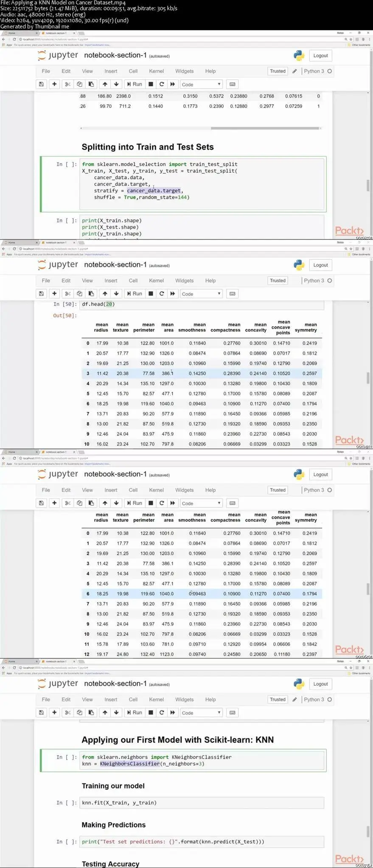
Task: Open the Kernel menu above the Splitting into Train heading
Action: [156, 71]
